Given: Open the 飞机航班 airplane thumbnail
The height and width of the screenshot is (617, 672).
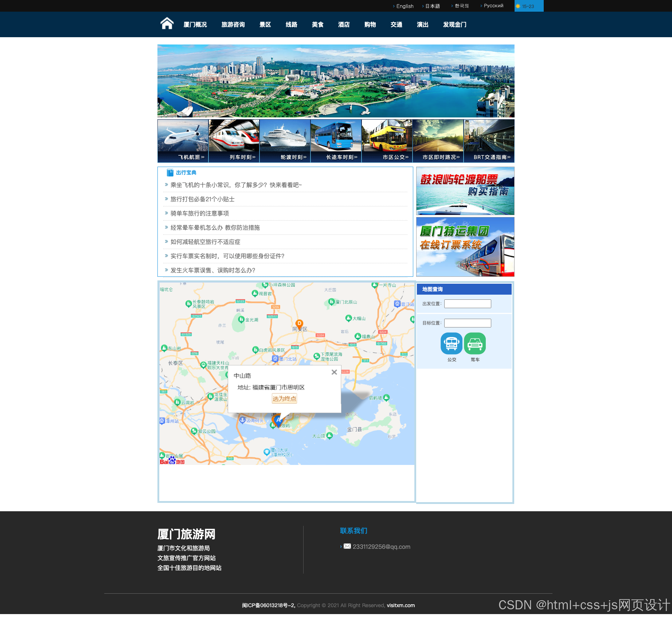Looking at the screenshot, I should point(183,141).
